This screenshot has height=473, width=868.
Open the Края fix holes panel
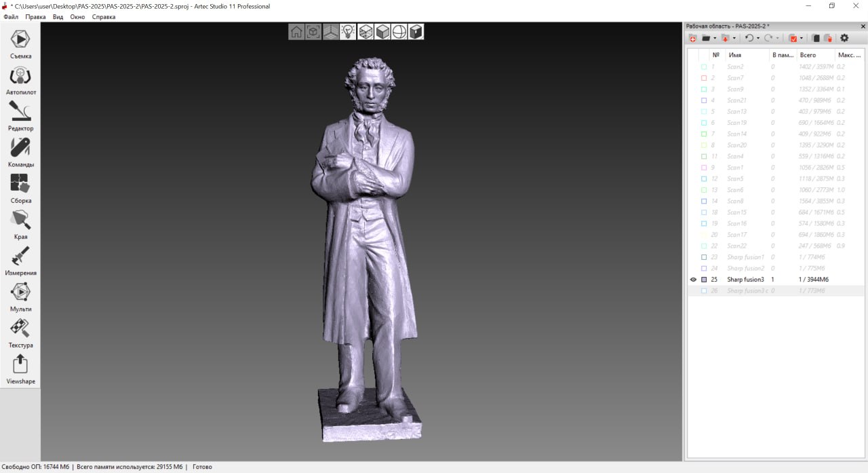click(20, 225)
